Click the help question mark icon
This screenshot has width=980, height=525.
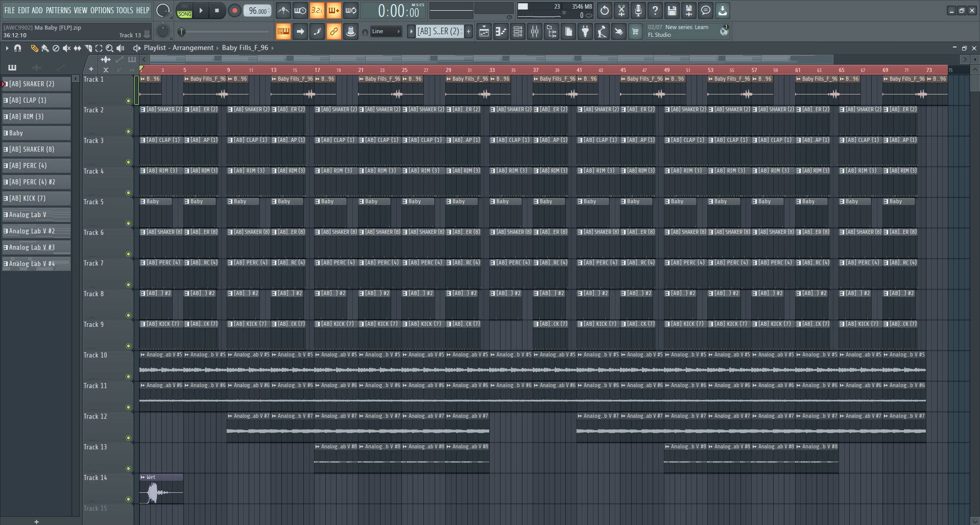tap(655, 10)
